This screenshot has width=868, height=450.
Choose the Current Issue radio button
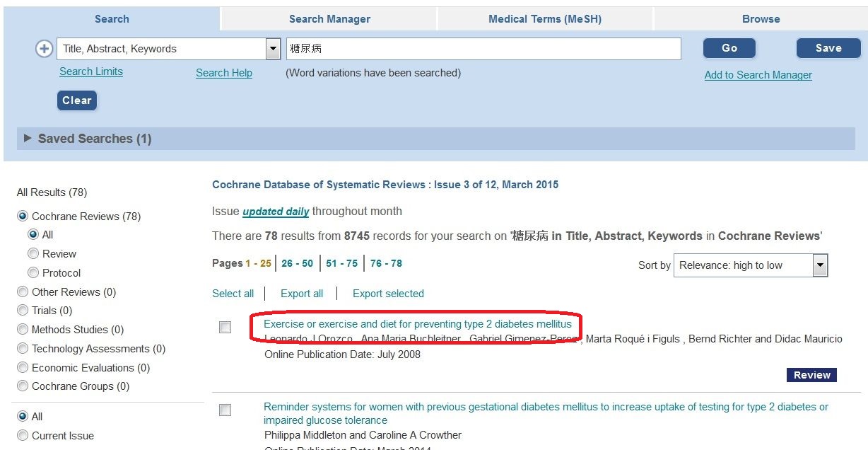coord(23,435)
